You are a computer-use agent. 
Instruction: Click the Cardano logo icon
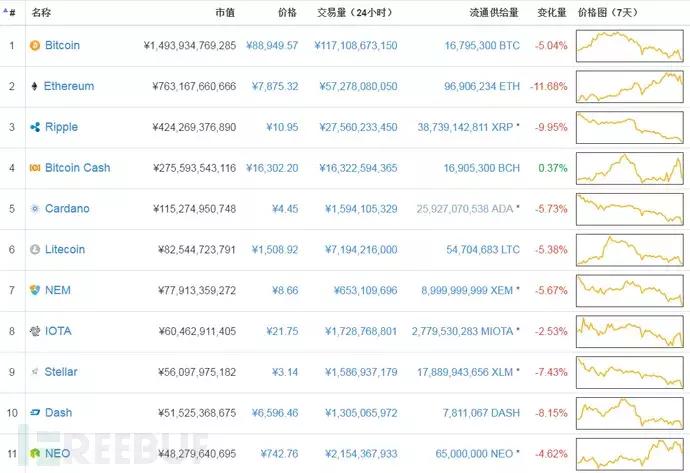point(35,209)
